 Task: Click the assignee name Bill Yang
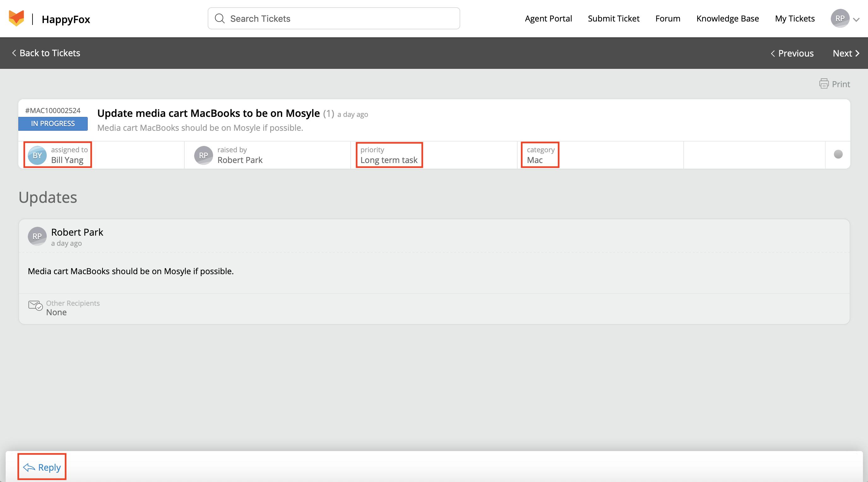click(67, 160)
